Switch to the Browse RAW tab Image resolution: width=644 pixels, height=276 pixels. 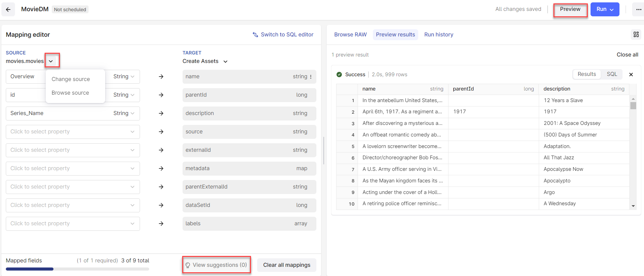click(x=350, y=35)
